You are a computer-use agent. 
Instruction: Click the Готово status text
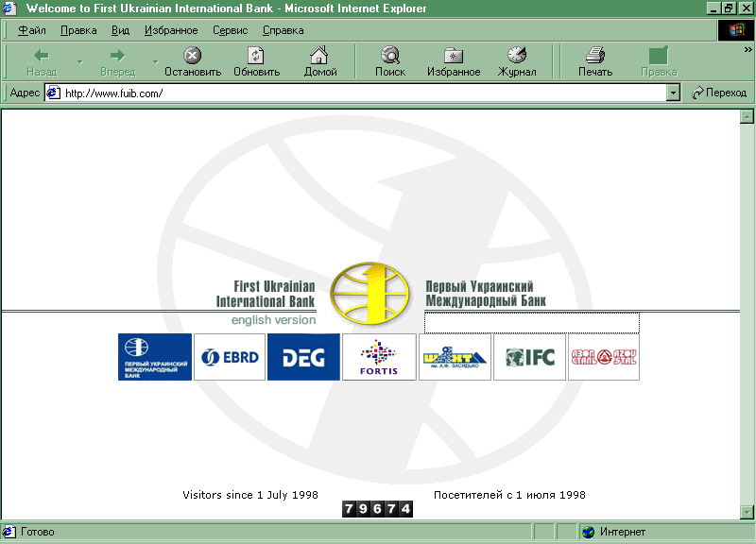click(37, 532)
